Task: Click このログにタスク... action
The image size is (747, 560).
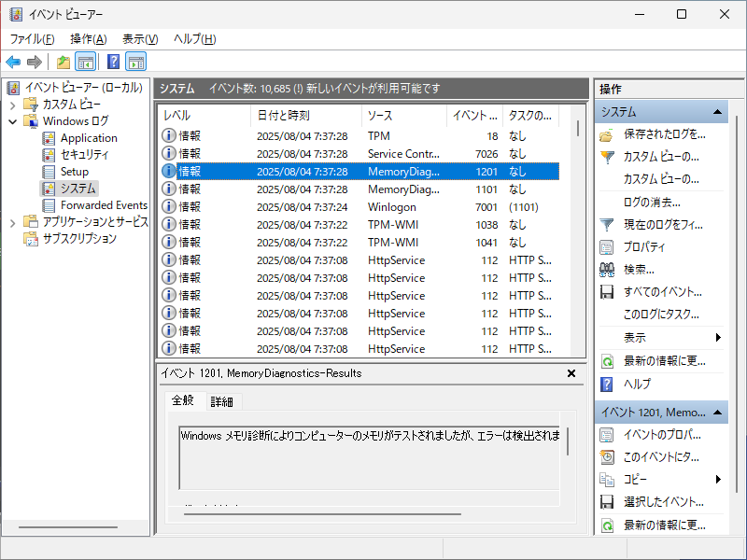Action: coord(661,315)
